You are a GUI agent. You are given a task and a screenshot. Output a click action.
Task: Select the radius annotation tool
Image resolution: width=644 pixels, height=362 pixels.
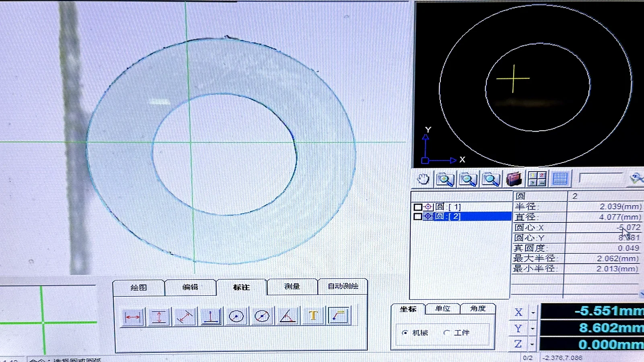pos(236,317)
